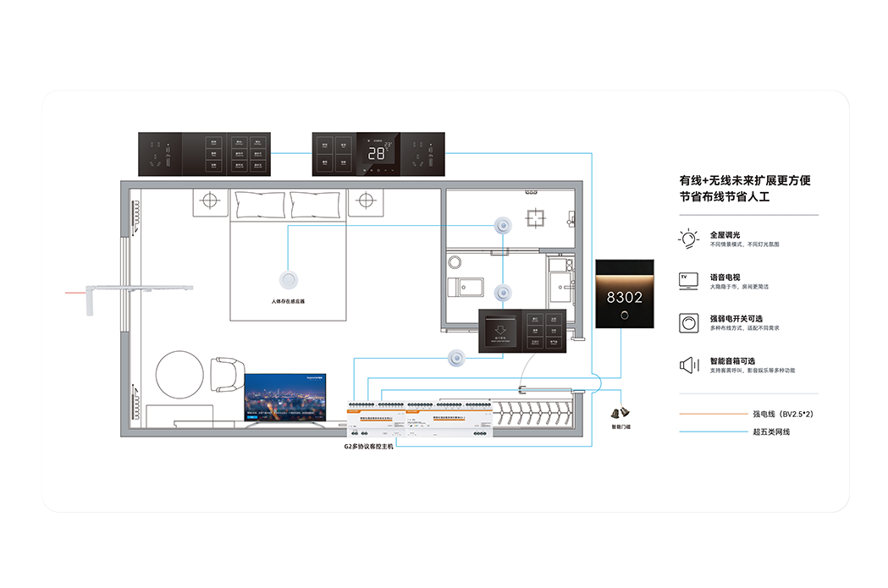Click the label 人体存在感应器
The width and height of the screenshot is (888, 588).
pyautogui.click(x=289, y=301)
